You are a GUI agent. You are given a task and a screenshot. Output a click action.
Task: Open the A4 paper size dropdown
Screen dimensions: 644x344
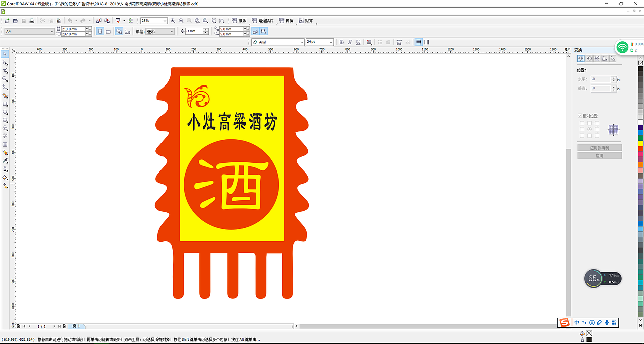click(x=52, y=31)
